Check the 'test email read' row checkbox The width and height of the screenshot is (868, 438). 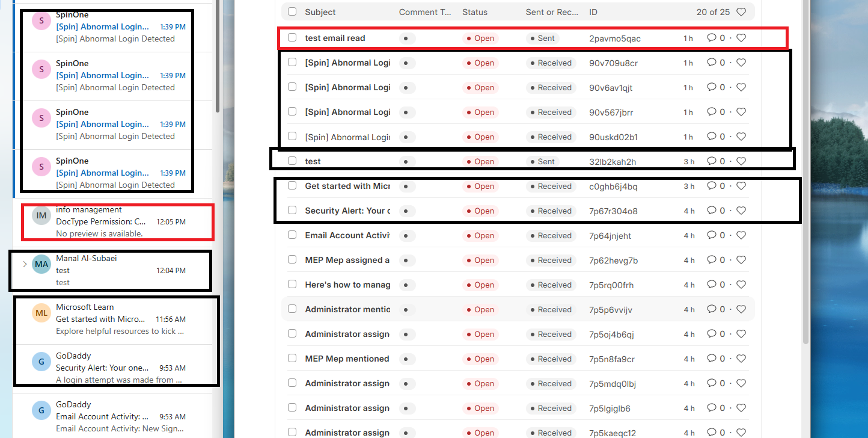point(292,37)
